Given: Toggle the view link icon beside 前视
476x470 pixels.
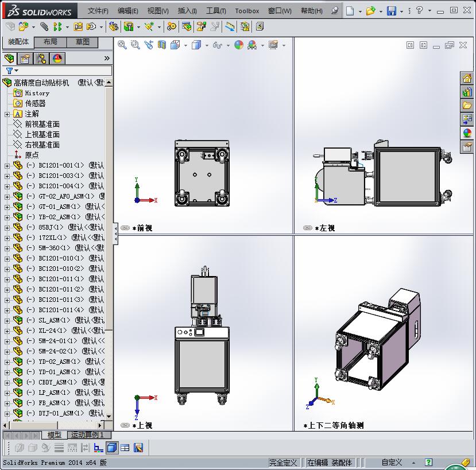Looking at the screenshot, I should click(125, 228).
